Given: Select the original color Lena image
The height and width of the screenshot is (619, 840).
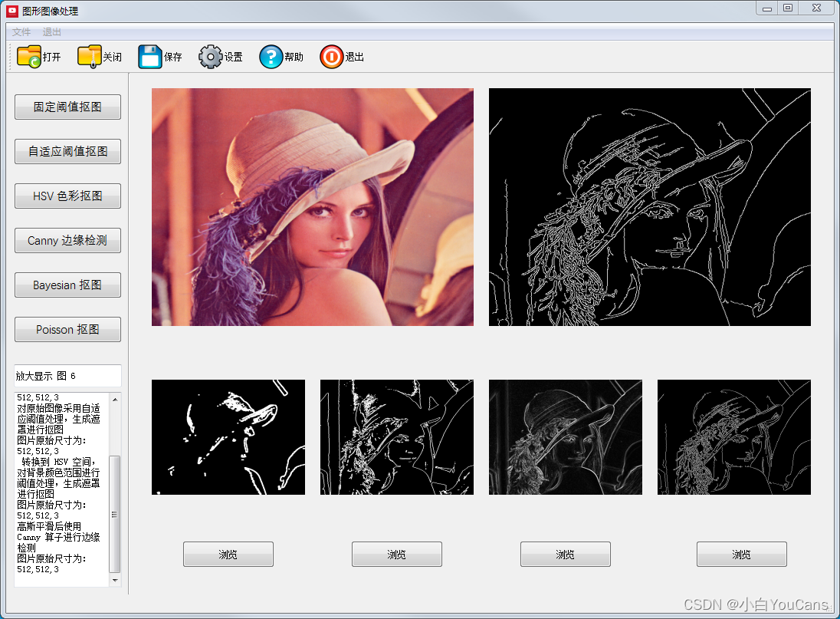Looking at the screenshot, I should pos(313,207).
